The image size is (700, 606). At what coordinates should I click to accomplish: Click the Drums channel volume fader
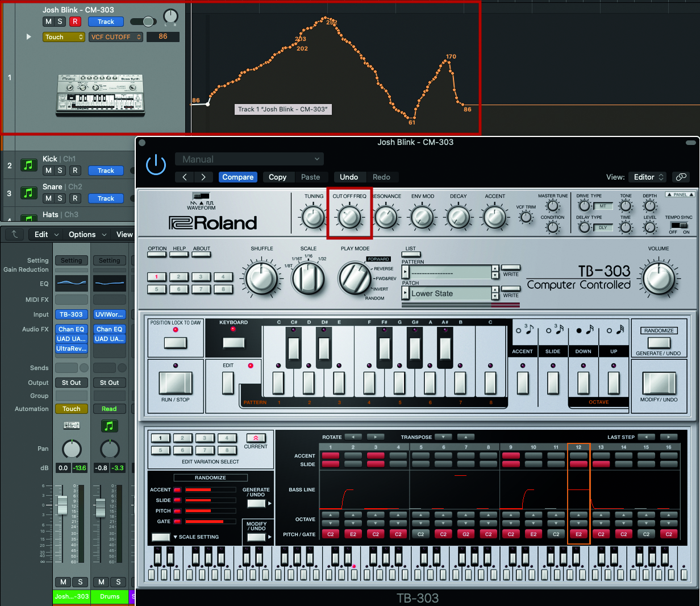(x=100, y=507)
